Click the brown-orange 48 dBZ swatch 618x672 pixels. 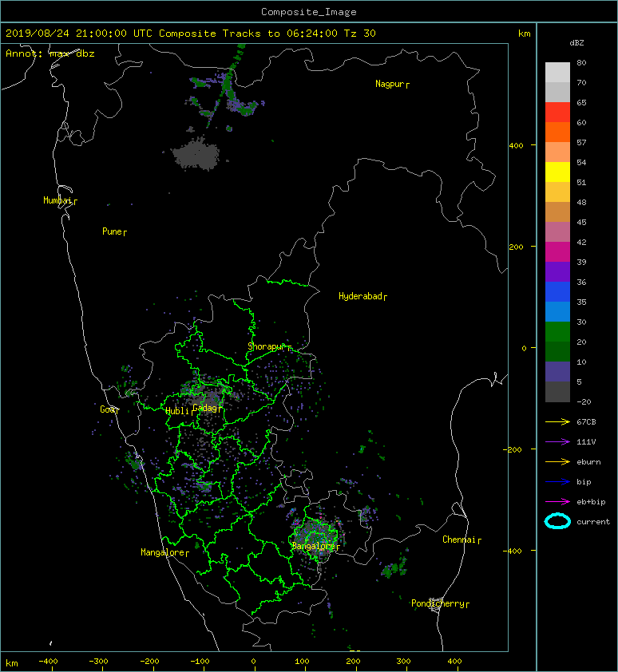pos(557,211)
